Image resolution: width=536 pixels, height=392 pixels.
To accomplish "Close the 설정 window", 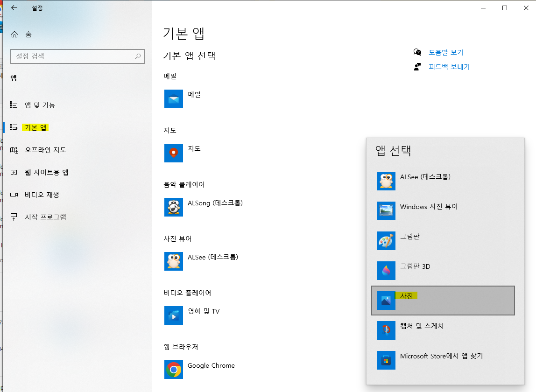I will [526, 8].
